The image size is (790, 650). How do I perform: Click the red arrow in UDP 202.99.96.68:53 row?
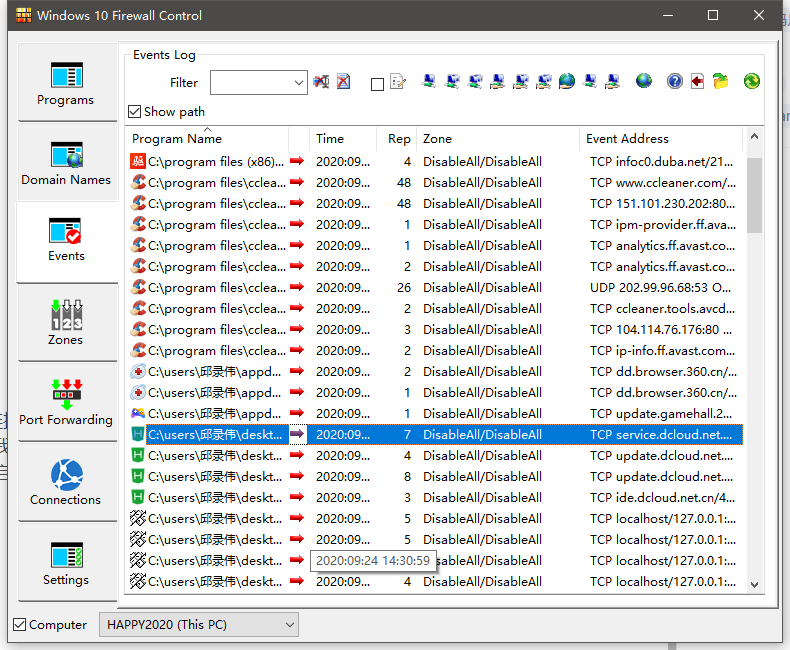pyautogui.click(x=297, y=287)
